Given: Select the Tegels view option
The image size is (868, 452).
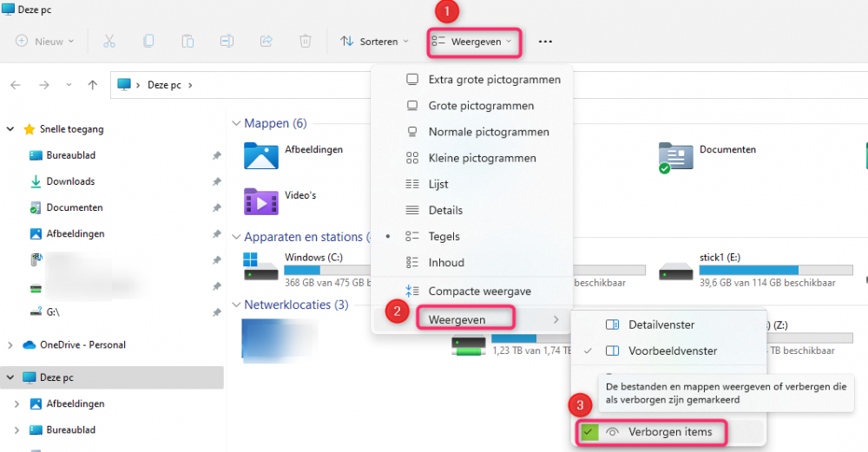Looking at the screenshot, I should point(471,236).
